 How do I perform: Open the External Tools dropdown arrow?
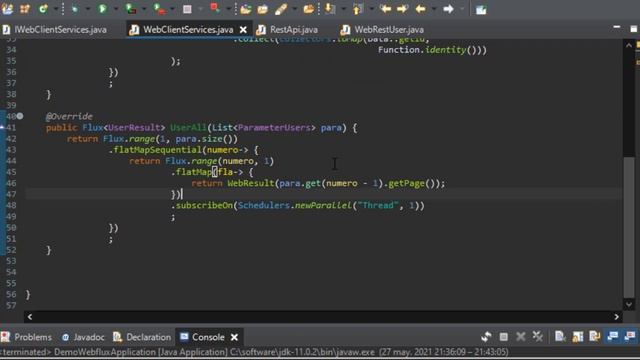pyautogui.click(x=172, y=9)
